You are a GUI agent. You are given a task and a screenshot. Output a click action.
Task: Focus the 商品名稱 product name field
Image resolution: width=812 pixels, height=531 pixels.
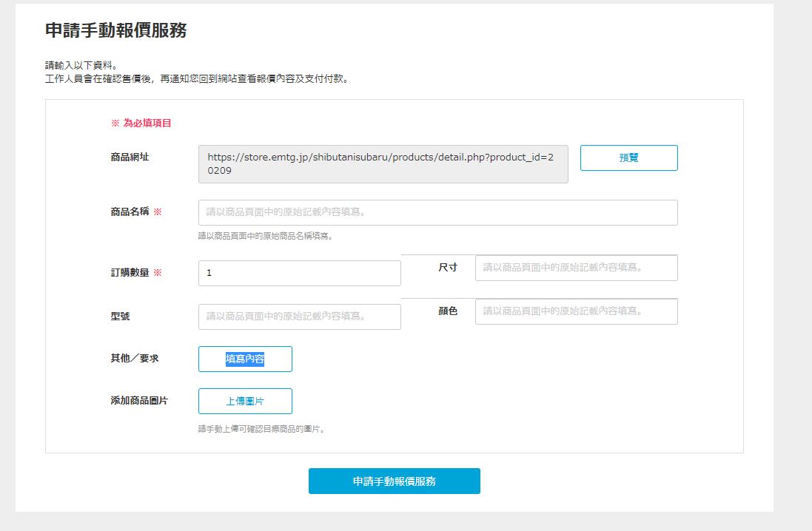(437, 212)
